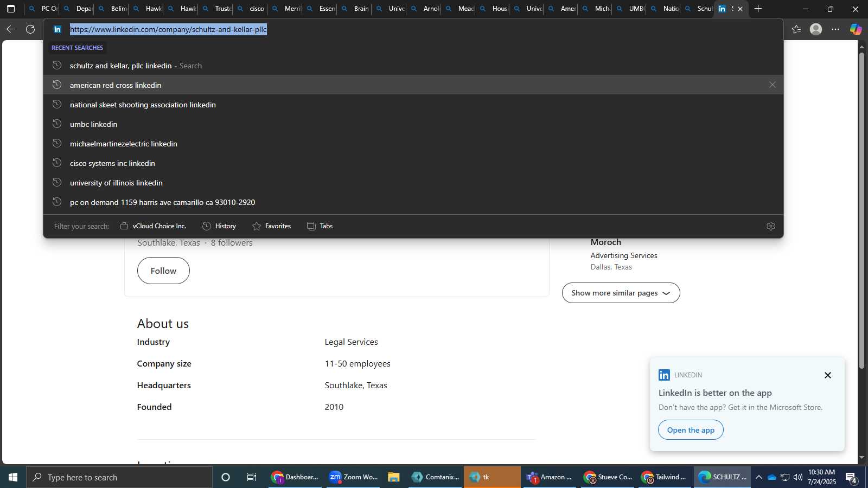Switch to the Brain tab
The image size is (868, 488).
[x=355, y=9]
